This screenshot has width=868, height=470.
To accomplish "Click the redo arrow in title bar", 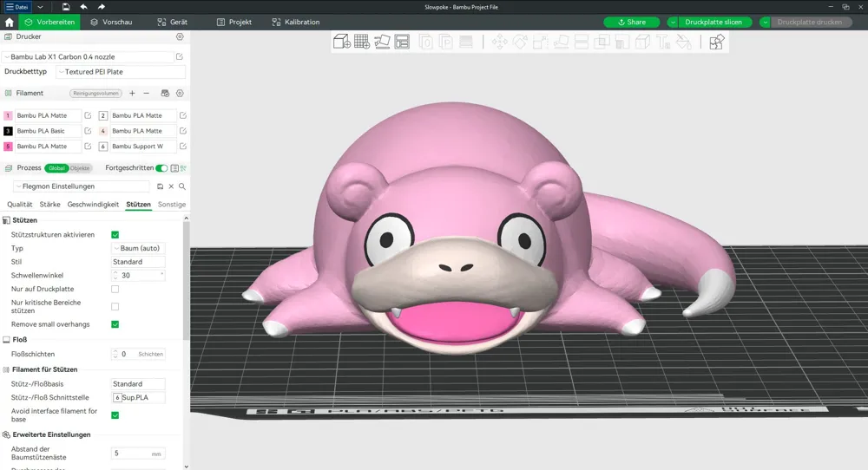I will (102, 7).
